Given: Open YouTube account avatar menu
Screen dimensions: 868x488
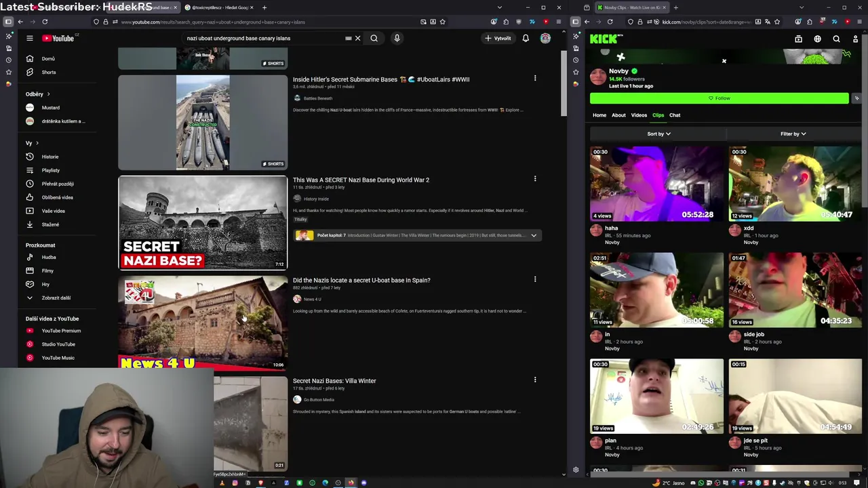Looking at the screenshot, I should click(x=545, y=38).
